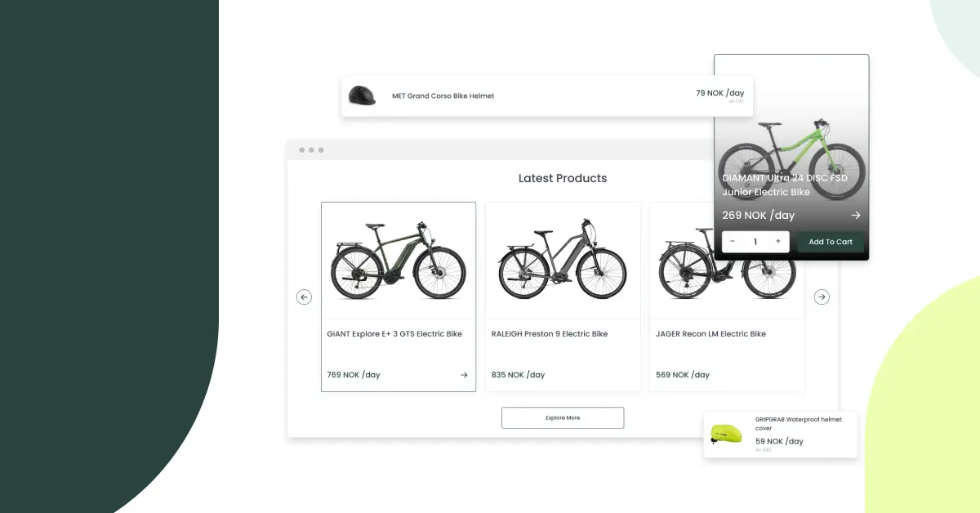Click the Explore More button
This screenshot has height=513, width=980.
563,417
